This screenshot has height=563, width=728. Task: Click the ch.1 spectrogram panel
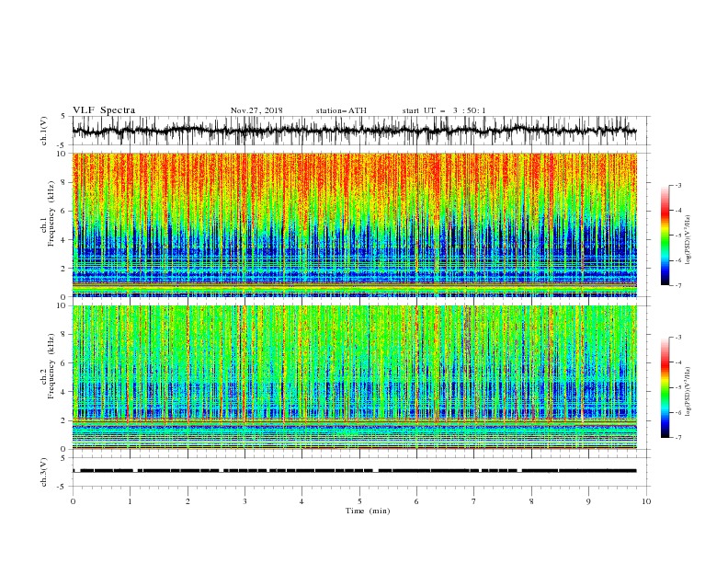[x=355, y=224]
